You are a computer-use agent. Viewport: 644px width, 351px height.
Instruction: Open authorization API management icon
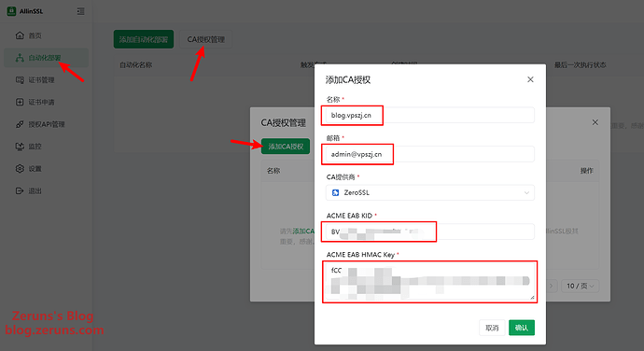coord(20,124)
